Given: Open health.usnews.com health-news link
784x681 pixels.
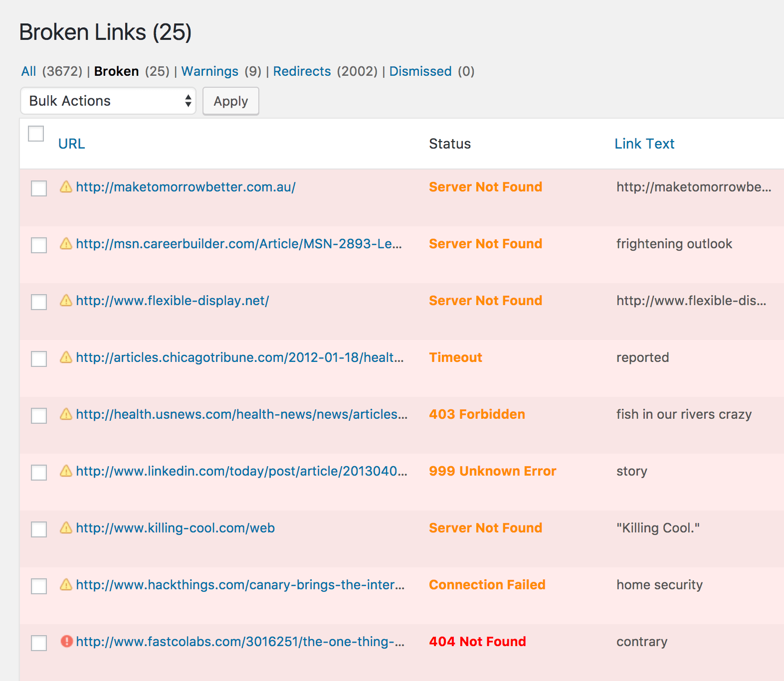Looking at the screenshot, I should pos(242,414).
